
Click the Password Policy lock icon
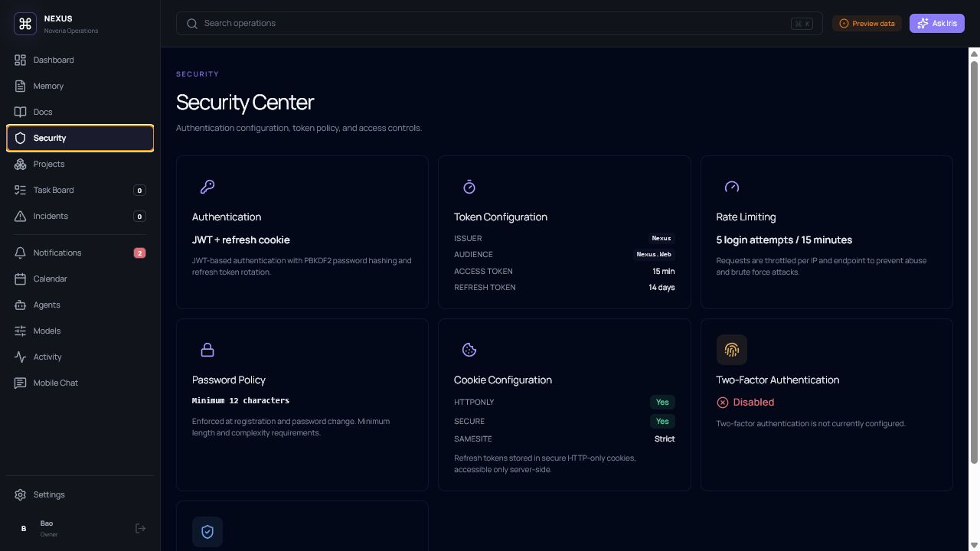point(207,350)
